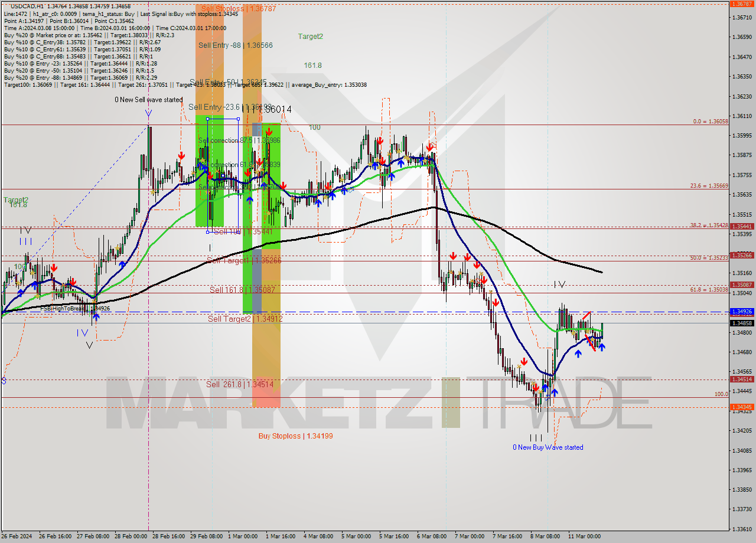The height and width of the screenshot is (543, 756).
Task: Select '4 Mar 08:00' on the time axis
Action: click(318, 537)
